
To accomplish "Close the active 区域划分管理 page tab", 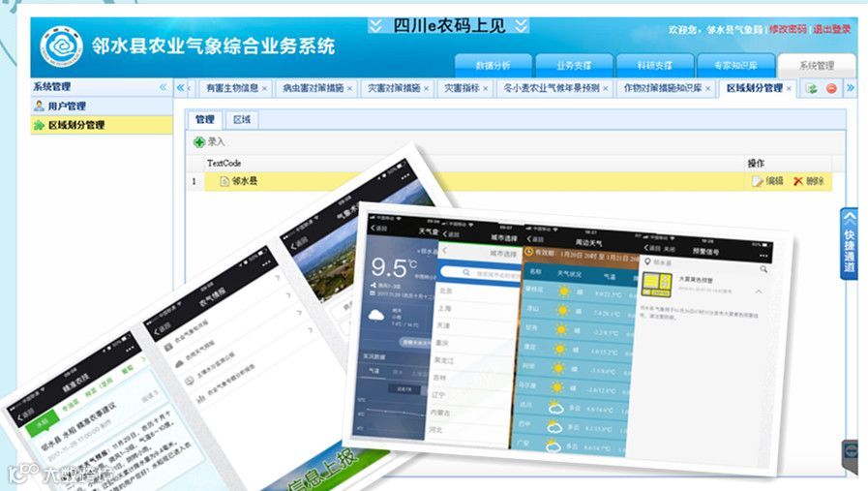I will click(789, 89).
